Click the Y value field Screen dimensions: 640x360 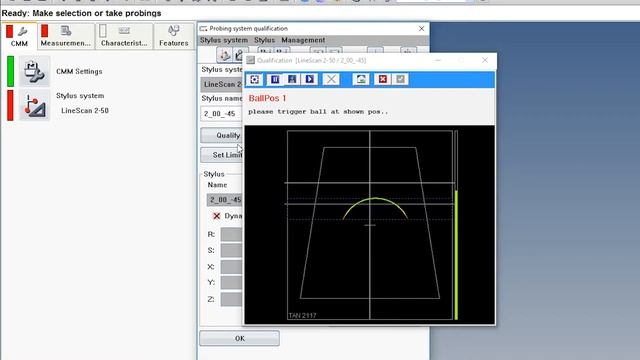pos(232,282)
